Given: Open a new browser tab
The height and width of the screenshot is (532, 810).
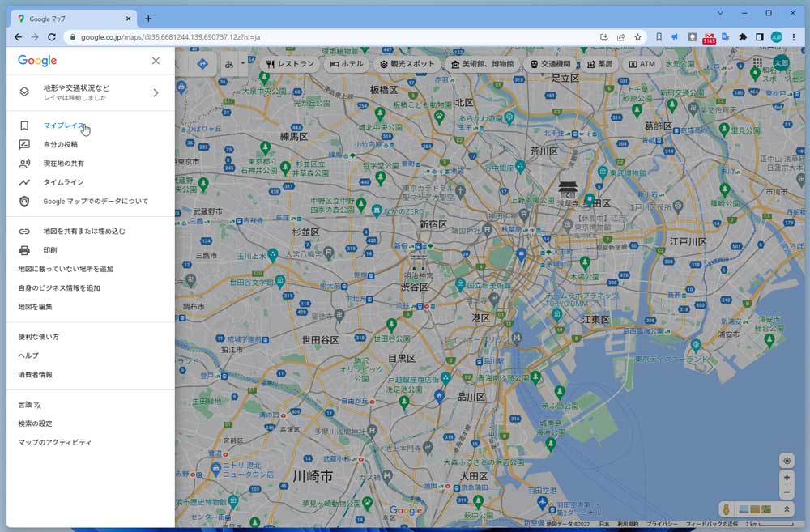Looking at the screenshot, I should coord(148,19).
